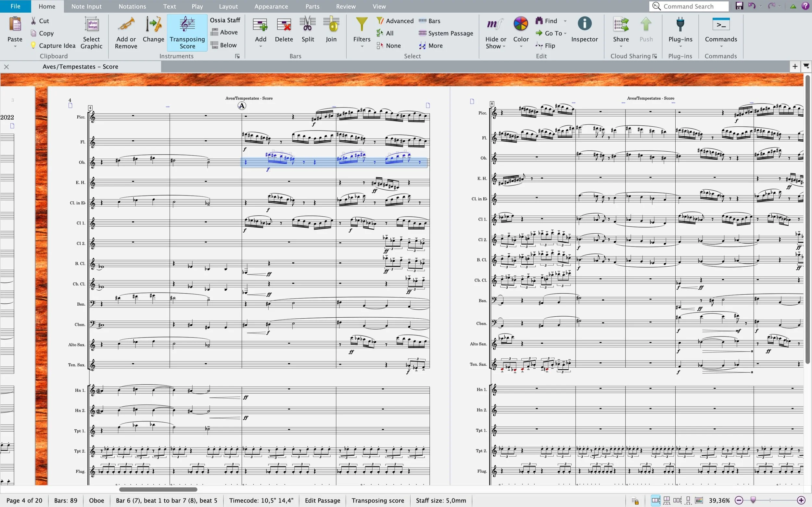Click the zoom slider handle

coord(753,500)
